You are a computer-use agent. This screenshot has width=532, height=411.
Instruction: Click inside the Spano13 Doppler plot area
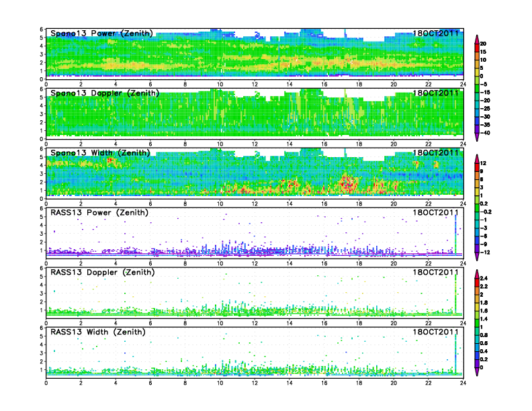point(255,113)
